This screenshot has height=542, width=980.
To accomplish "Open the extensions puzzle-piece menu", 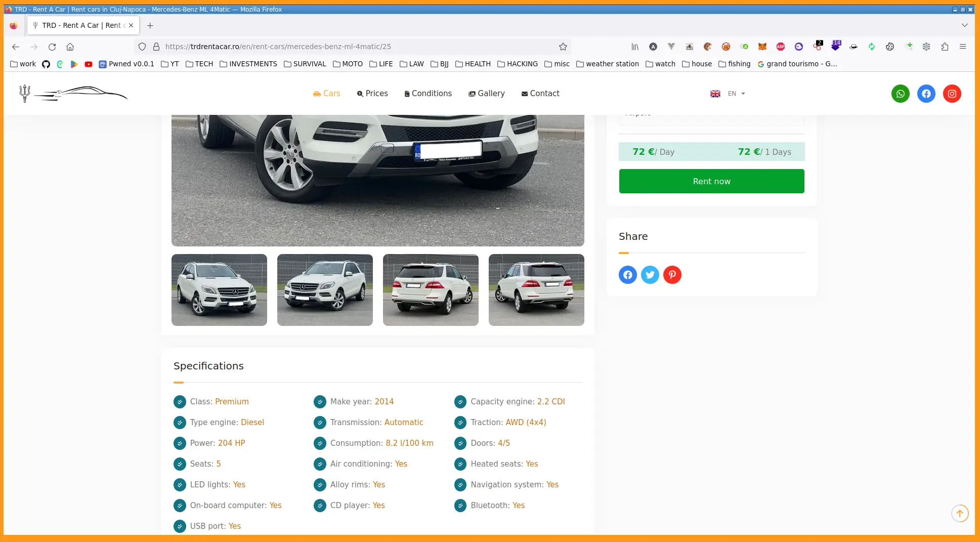I will [x=944, y=47].
